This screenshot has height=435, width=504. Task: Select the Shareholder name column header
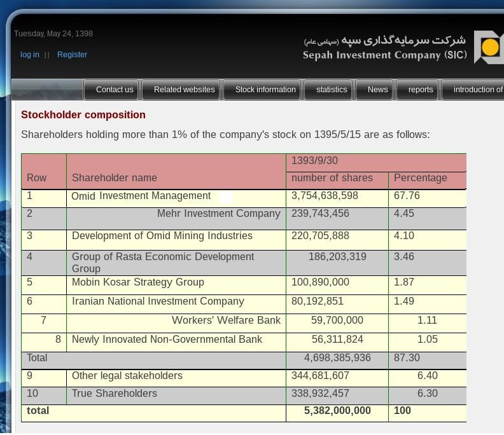coord(176,172)
